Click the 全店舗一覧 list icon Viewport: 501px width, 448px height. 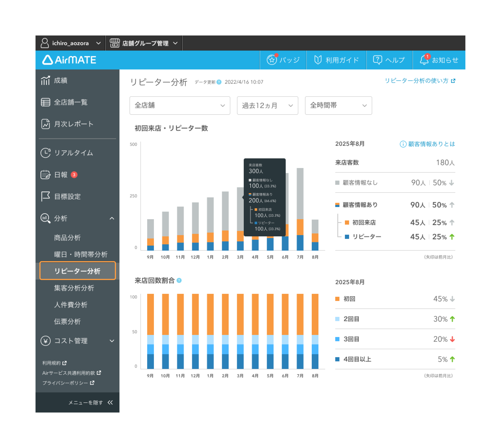(x=46, y=102)
